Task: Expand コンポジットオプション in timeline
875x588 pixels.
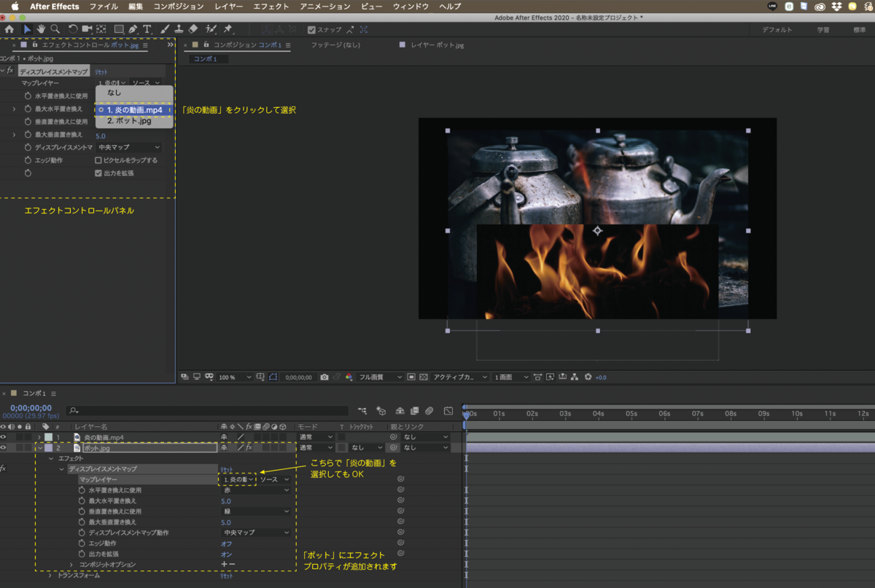Action: [71, 565]
